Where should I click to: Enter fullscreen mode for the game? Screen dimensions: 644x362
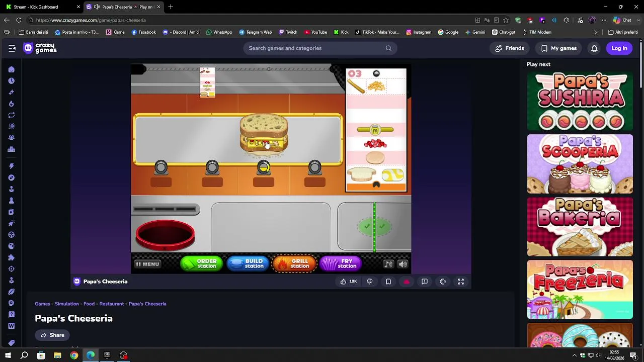(461, 282)
